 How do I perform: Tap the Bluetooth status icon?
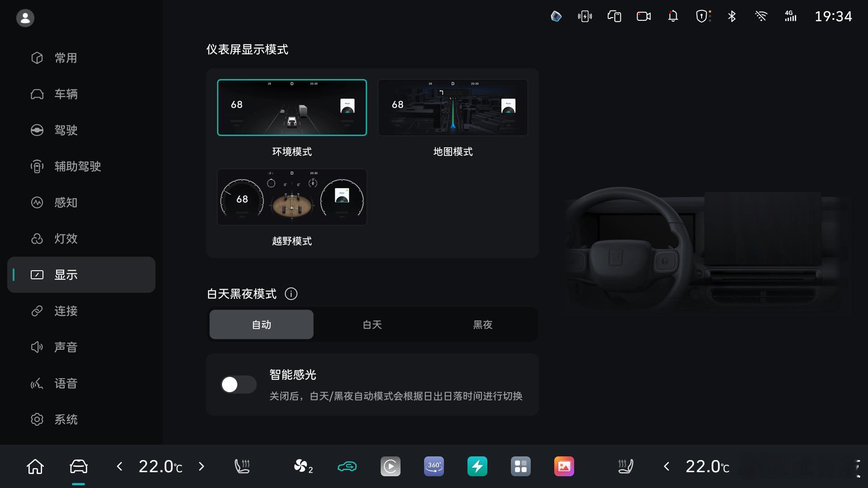(x=731, y=17)
